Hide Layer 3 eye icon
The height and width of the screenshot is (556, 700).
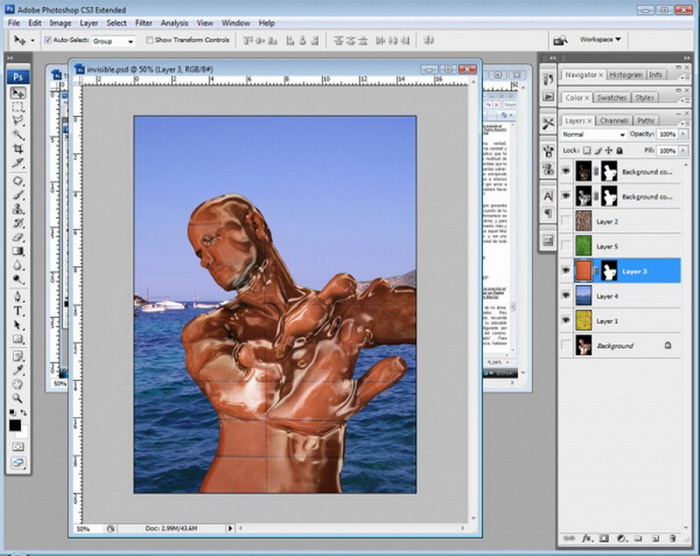tap(566, 271)
